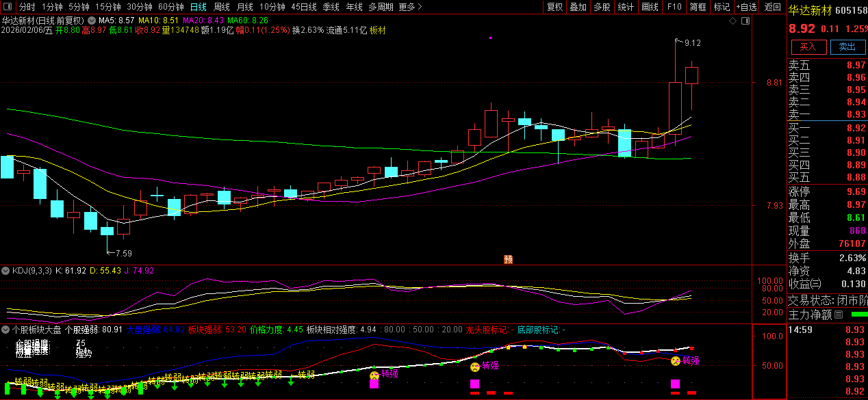Click the green 主力净额 bar
The image size is (868, 400).
tap(858, 315)
